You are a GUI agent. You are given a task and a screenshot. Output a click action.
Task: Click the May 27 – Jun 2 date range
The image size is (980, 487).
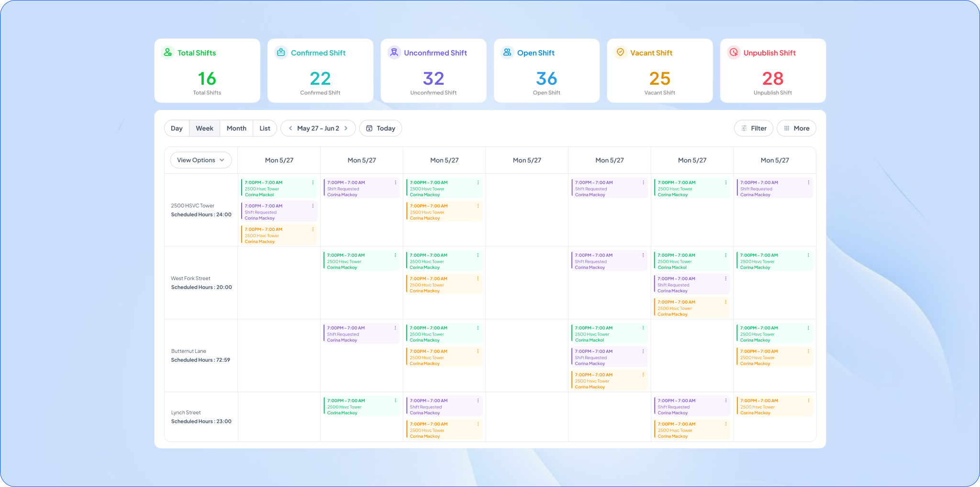(x=318, y=128)
